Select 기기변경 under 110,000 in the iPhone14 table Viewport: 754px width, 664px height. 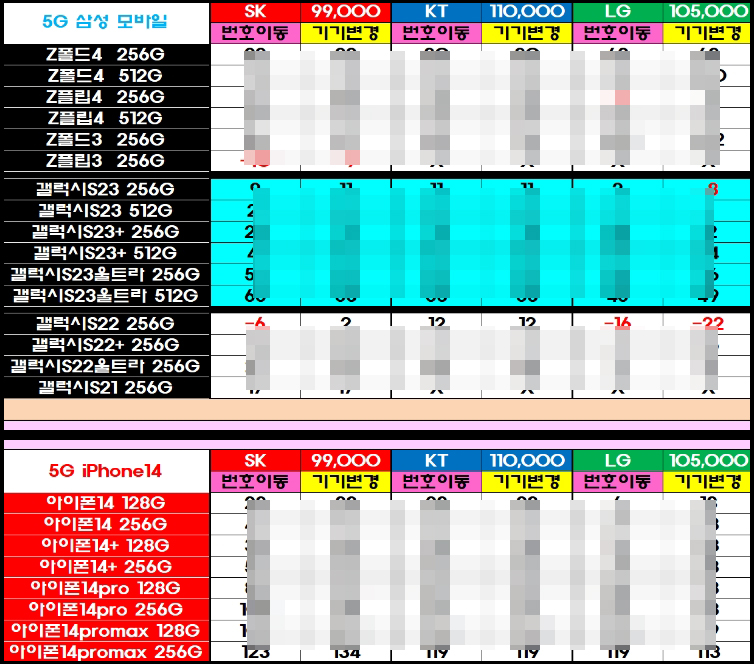[527, 482]
